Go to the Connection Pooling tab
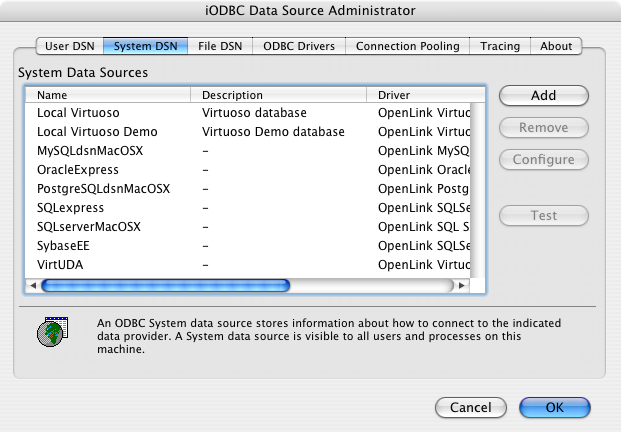Viewport: 621px width, 432px height. pyautogui.click(x=408, y=46)
